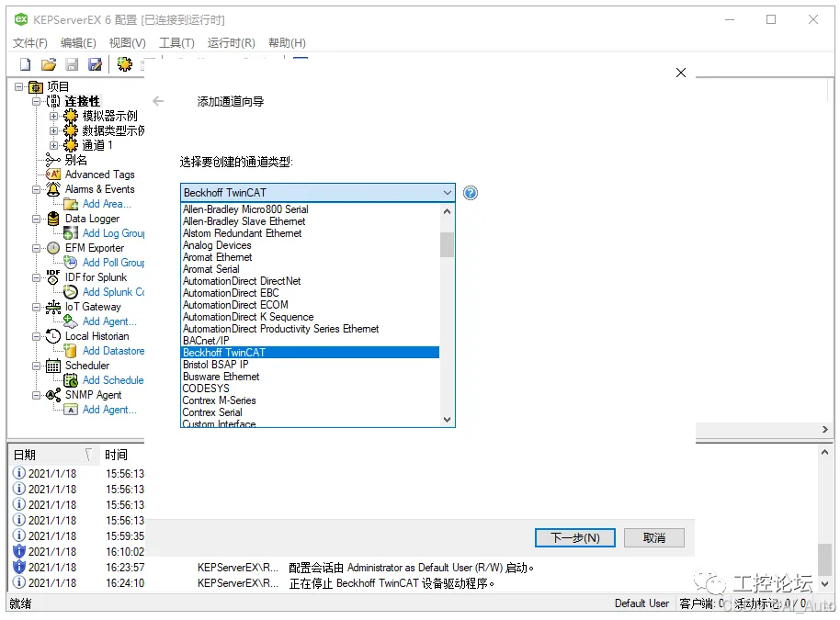Click the Add Splunk Connection link
The width and height of the screenshot is (840, 620).
(114, 292)
